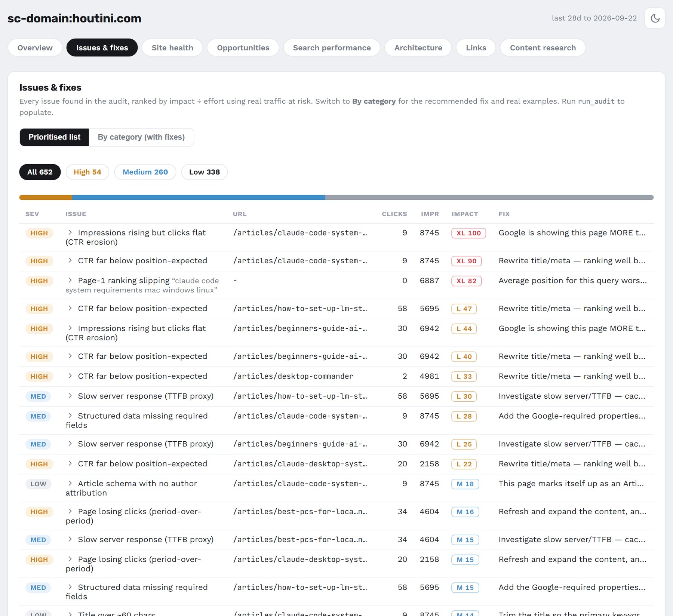Sort by the CLICKS column header
The height and width of the screenshot is (616, 673).
[394, 214]
